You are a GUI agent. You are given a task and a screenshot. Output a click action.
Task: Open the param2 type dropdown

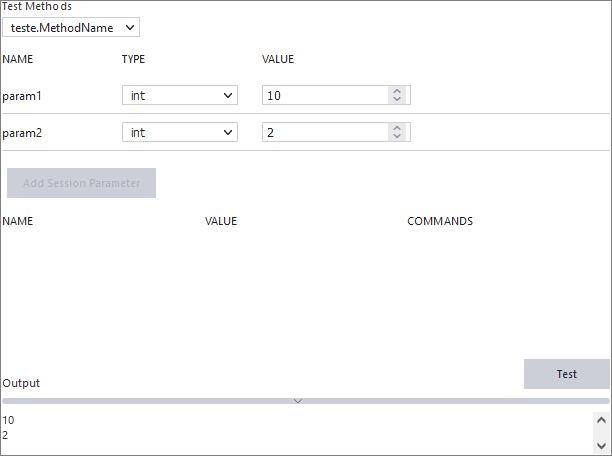coord(179,133)
